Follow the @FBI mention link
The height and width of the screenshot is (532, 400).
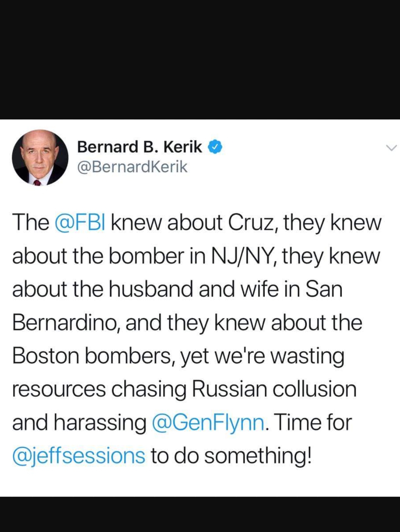(x=80, y=222)
